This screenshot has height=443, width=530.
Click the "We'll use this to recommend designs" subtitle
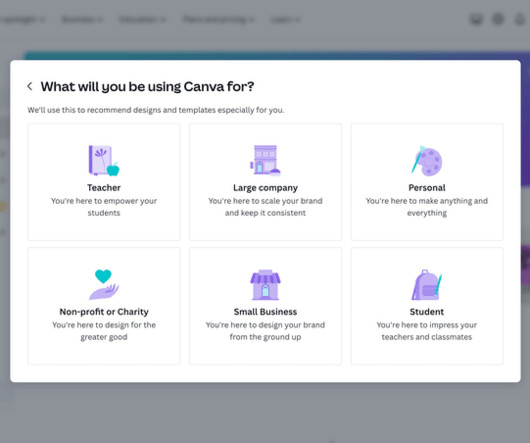(x=156, y=110)
